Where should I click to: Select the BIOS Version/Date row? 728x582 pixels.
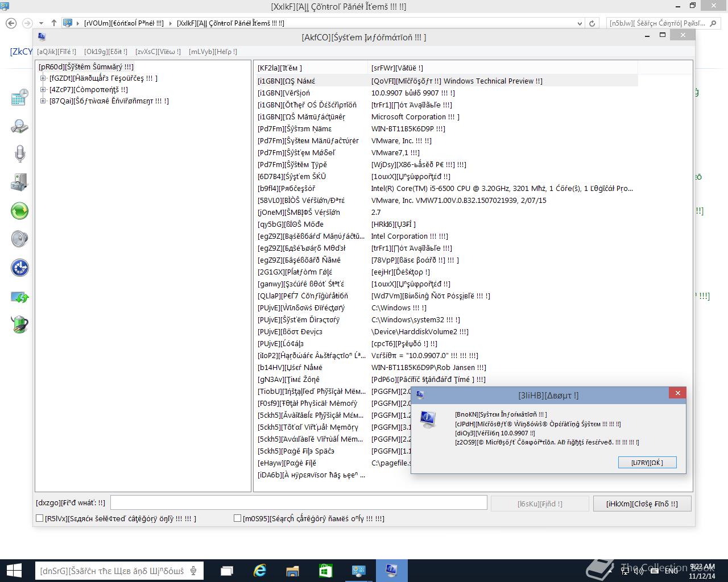[x=446, y=201]
